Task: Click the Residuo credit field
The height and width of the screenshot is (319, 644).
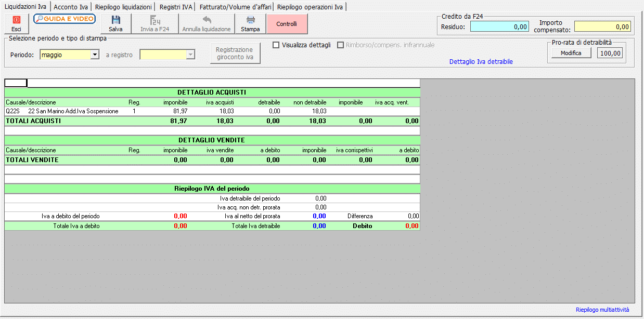Action: [499, 26]
